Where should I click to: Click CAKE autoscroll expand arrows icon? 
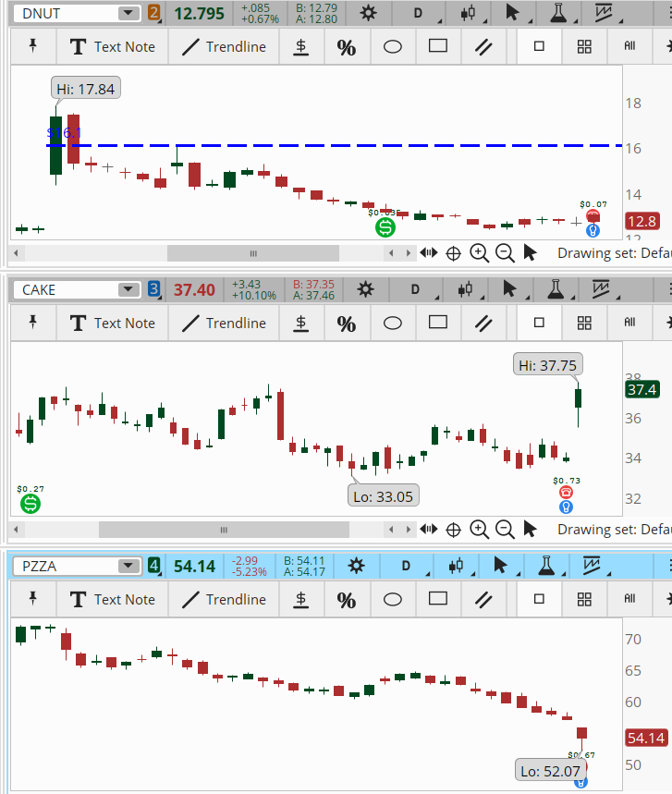428,529
